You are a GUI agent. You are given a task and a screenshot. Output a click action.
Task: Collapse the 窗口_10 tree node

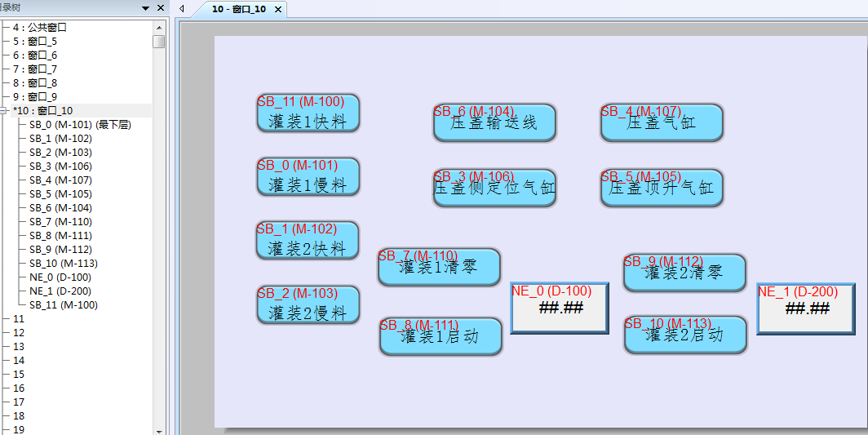(5, 111)
